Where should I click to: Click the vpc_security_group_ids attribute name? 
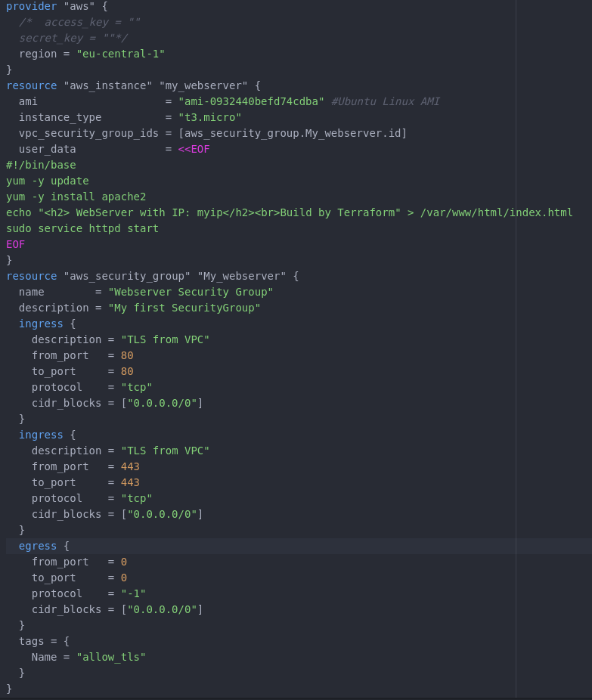pos(88,133)
